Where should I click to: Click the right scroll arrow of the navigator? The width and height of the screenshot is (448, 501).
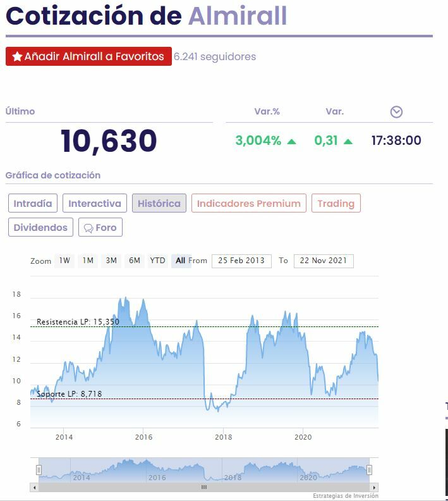pyautogui.click(x=375, y=487)
